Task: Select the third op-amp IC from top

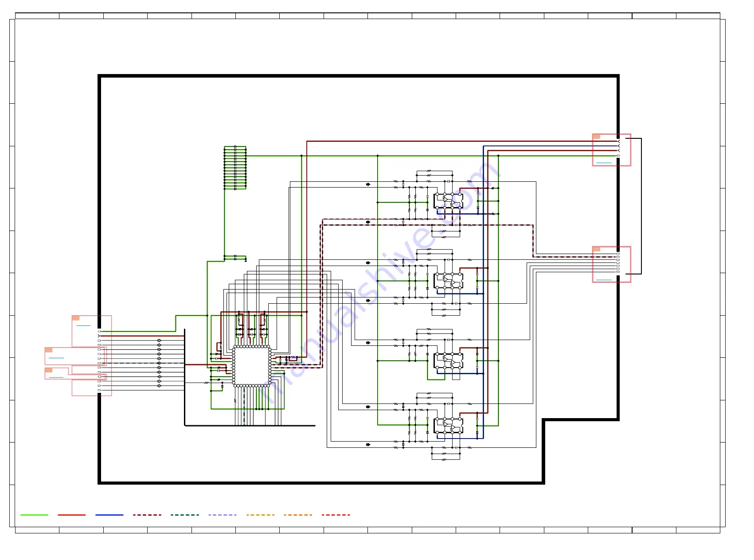Action: (449, 360)
